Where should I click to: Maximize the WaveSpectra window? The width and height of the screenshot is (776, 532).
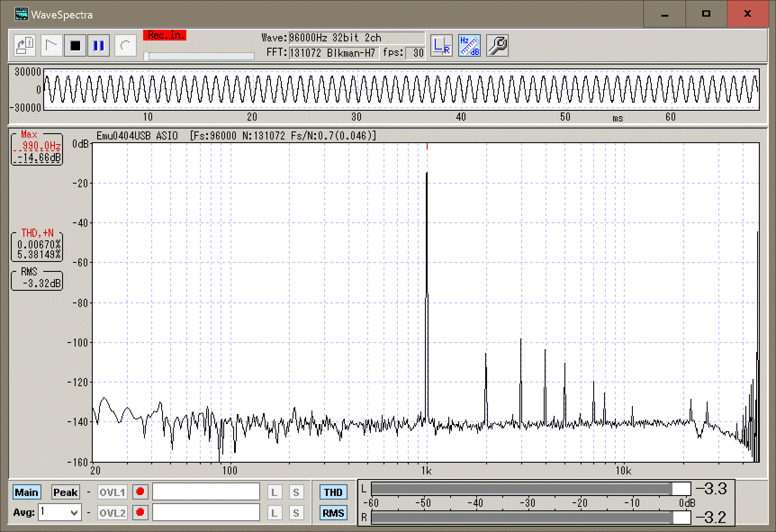[x=706, y=14]
